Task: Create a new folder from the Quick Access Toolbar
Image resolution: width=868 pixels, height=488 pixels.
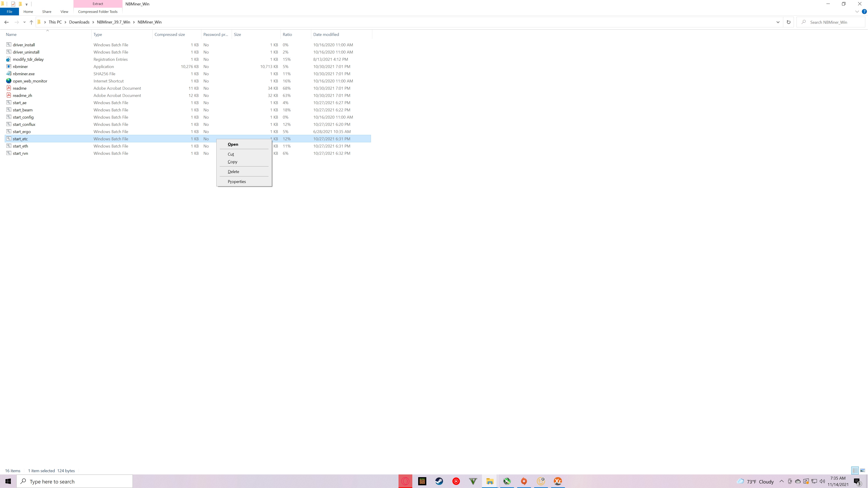Action: pos(20,4)
